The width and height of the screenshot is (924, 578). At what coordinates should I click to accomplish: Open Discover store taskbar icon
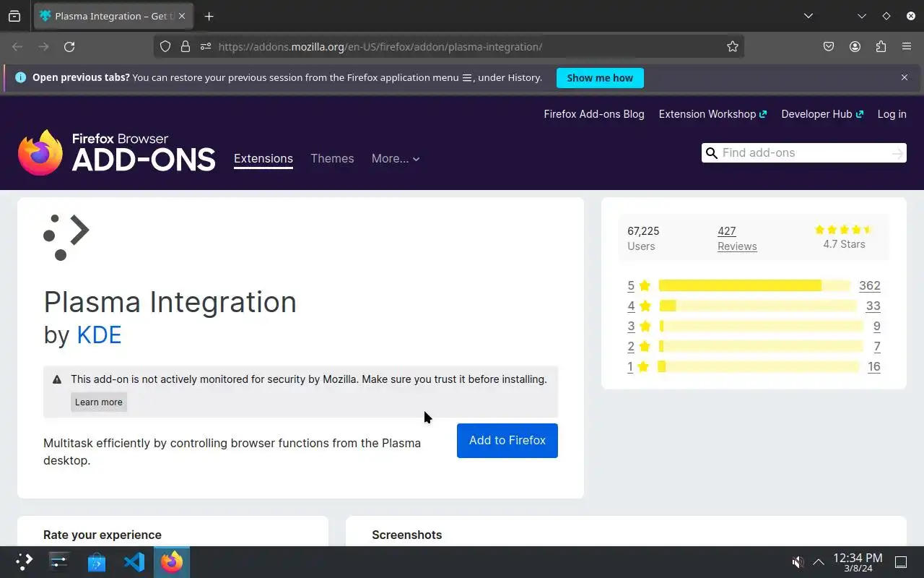pos(96,561)
